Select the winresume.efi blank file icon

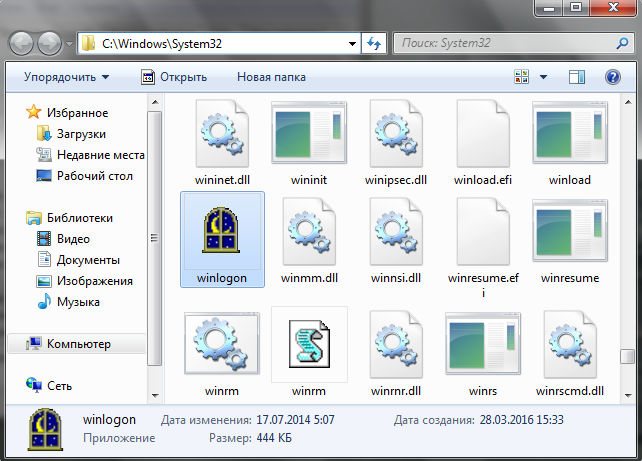483,232
